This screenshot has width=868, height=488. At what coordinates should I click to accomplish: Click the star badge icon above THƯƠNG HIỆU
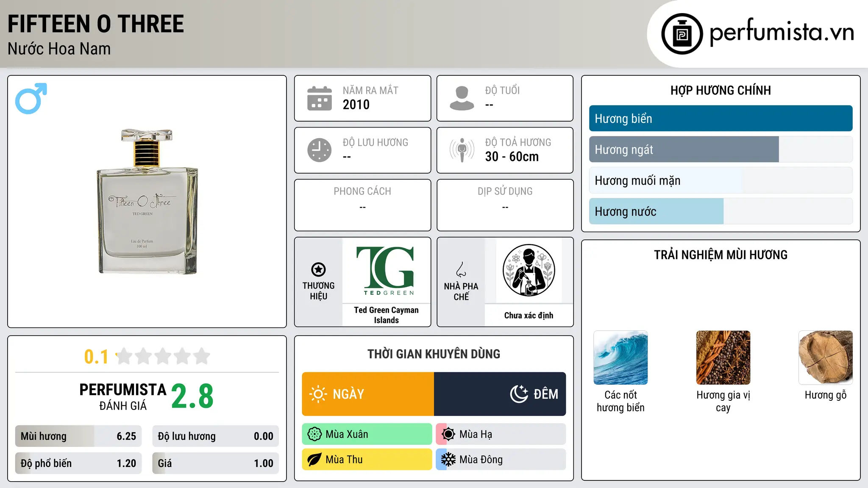[318, 269]
